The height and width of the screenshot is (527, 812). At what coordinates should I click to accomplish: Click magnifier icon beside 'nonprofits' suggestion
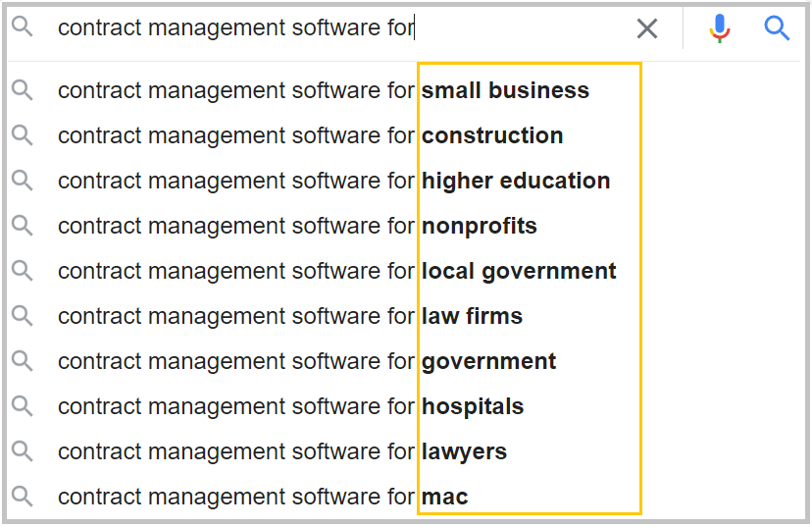23,226
